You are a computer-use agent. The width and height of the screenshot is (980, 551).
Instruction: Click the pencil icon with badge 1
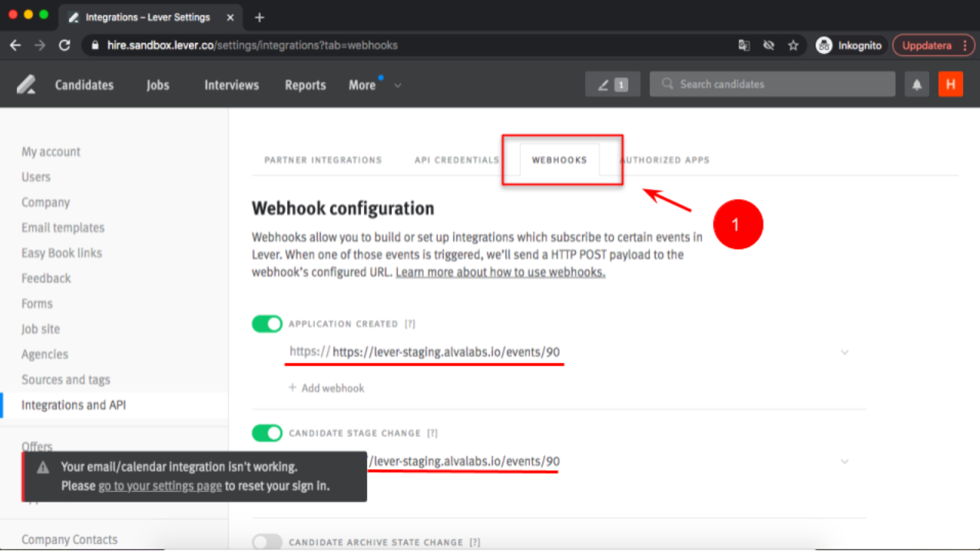(612, 84)
